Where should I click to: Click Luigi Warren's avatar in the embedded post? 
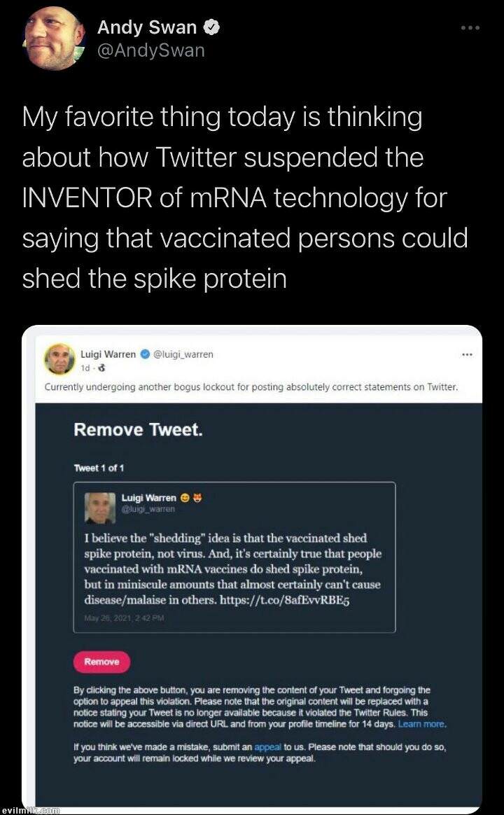pyautogui.click(x=59, y=359)
